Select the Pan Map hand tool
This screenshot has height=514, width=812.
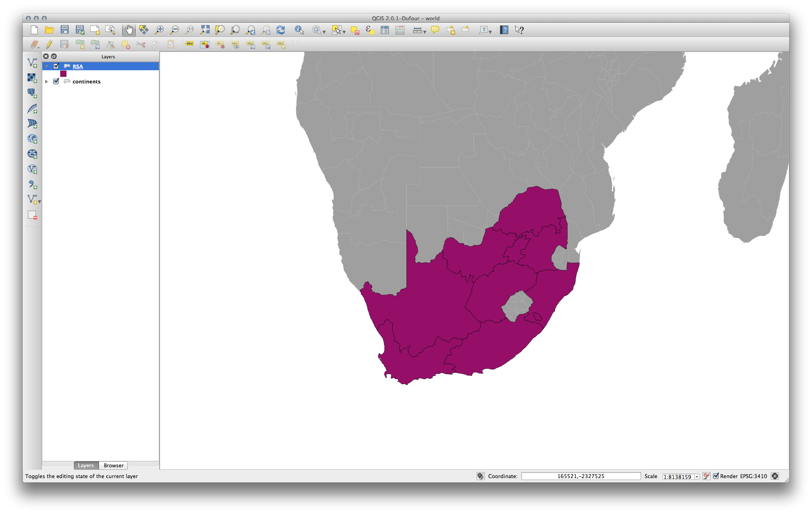pos(129,30)
